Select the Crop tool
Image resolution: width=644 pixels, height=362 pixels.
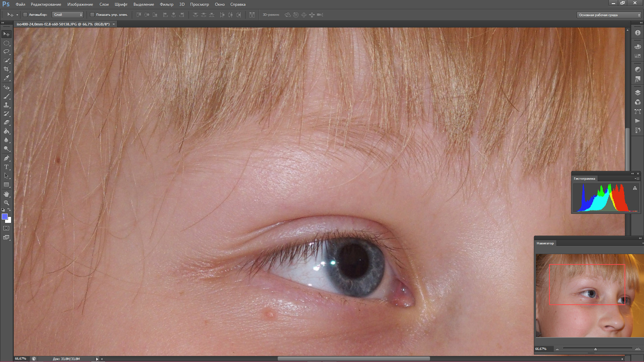(6, 69)
